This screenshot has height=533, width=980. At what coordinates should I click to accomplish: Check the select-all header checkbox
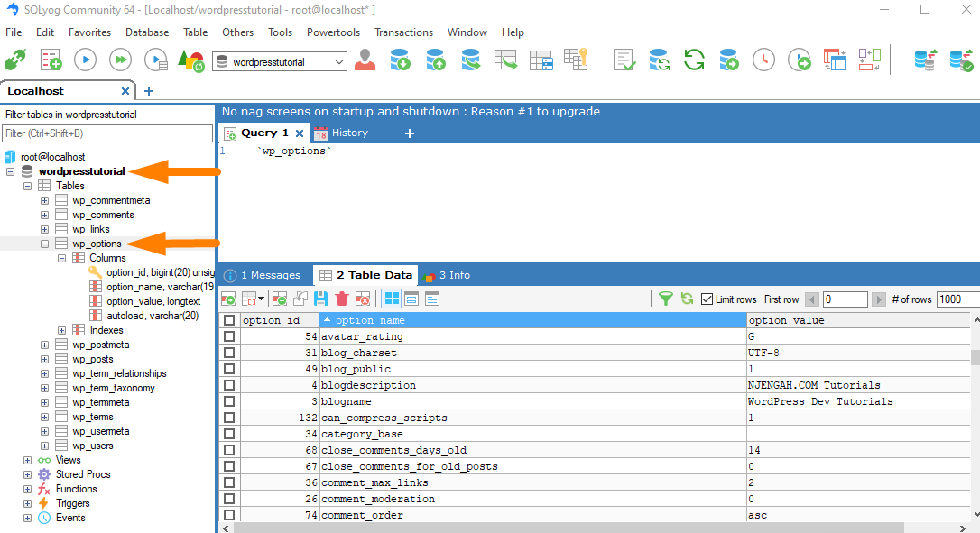(x=229, y=320)
